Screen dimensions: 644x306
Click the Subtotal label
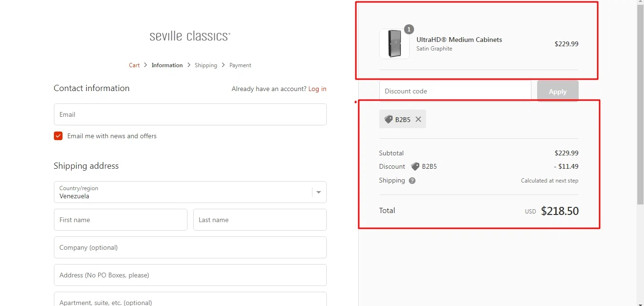point(391,153)
